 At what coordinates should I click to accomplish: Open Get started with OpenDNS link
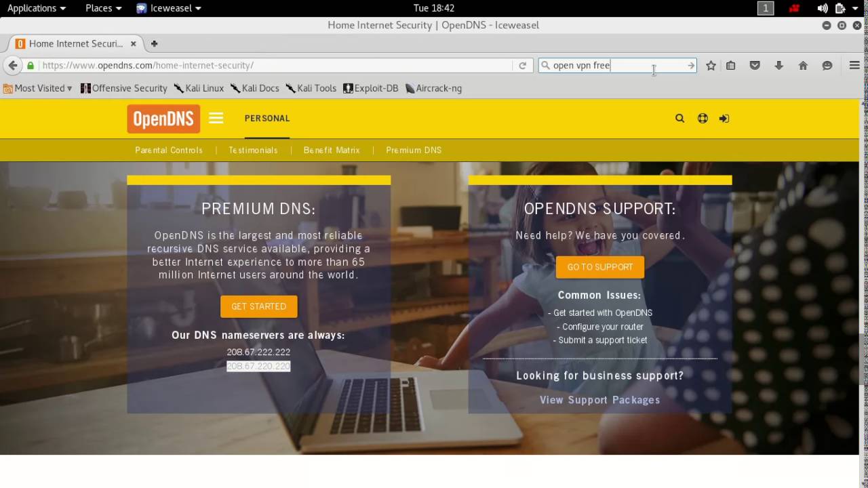pyautogui.click(x=602, y=313)
